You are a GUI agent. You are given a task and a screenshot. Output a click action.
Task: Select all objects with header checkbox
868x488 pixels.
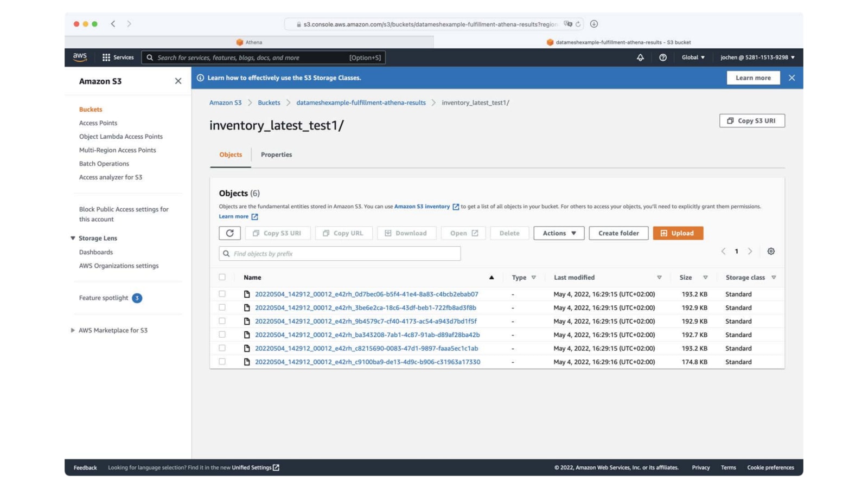coord(222,277)
